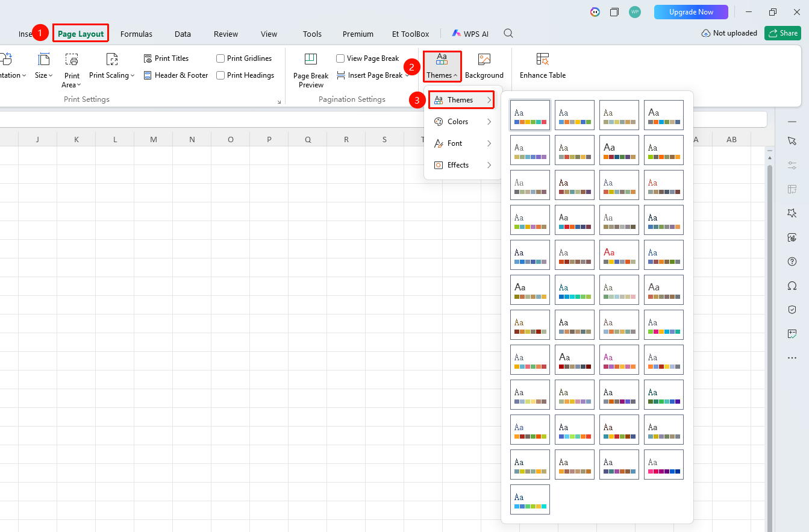Click the Background image icon
This screenshot has width=809, height=532.
pos(484,59)
